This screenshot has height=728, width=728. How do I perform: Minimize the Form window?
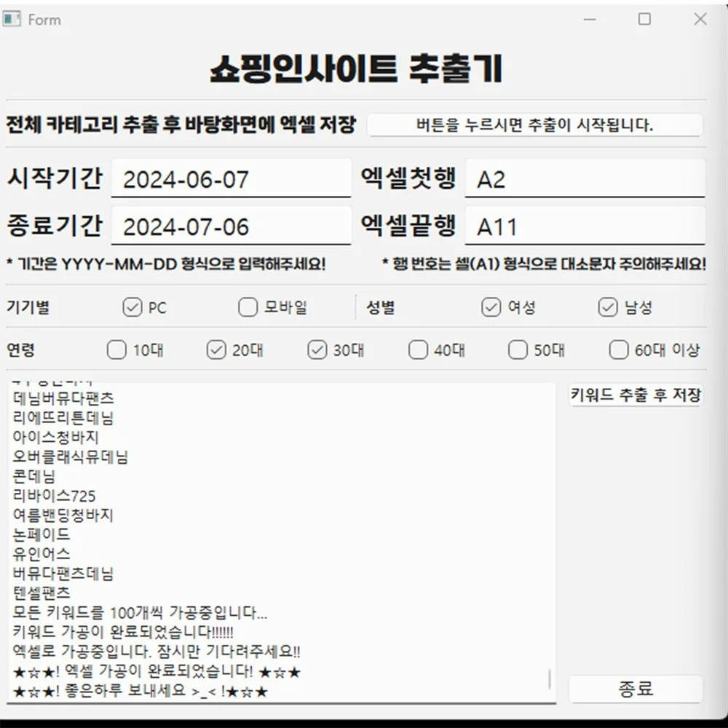pyautogui.click(x=590, y=20)
